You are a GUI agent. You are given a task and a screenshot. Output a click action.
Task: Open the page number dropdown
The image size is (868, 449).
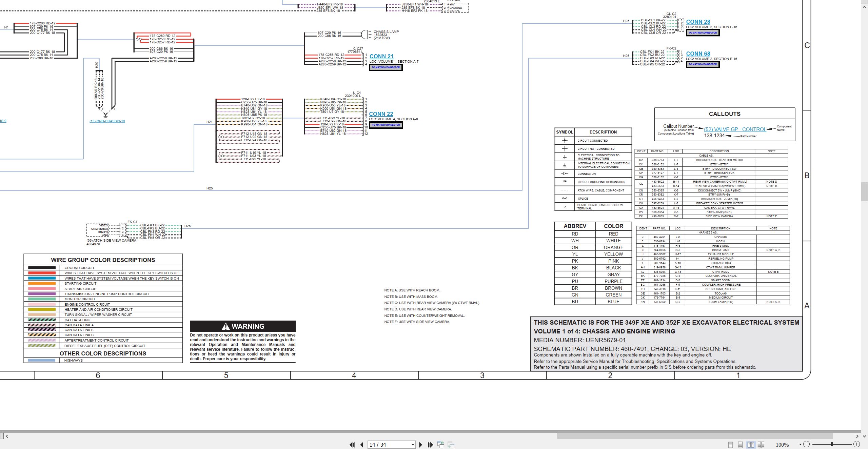(413, 445)
